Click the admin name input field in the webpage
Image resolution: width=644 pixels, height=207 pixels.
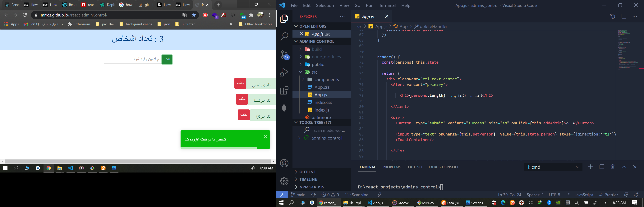point(132,59)
